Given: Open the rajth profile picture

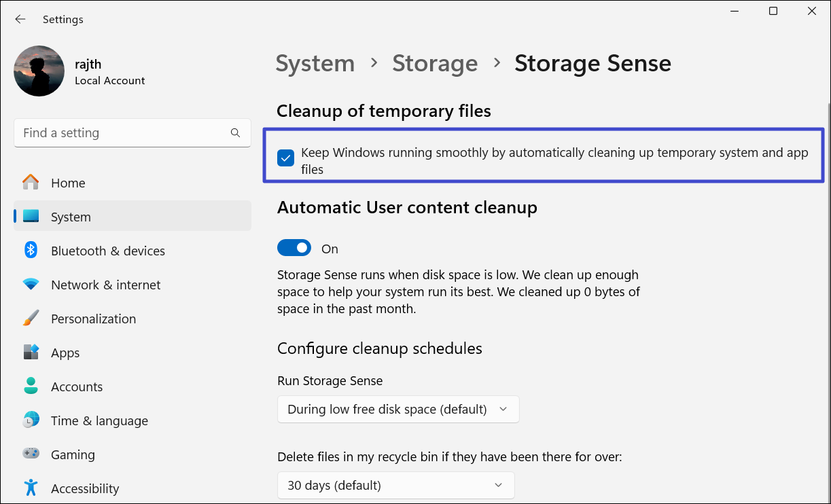Looking at the screenshot, I should coord(39,71).
